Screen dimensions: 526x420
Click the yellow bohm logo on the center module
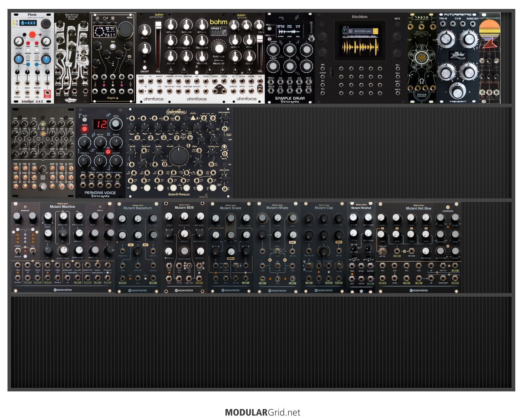click(218, 22)
